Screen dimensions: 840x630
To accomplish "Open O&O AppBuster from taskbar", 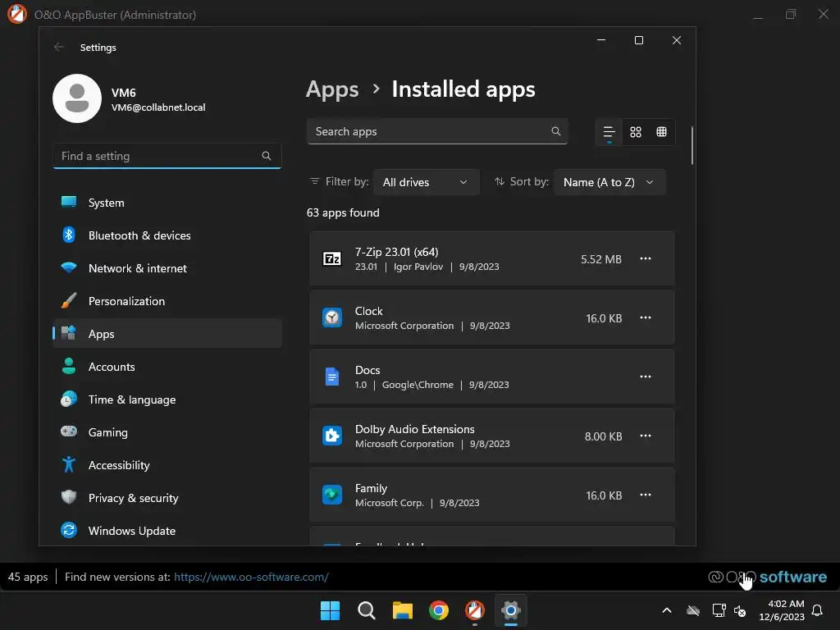I will click(x=475, y=610).
